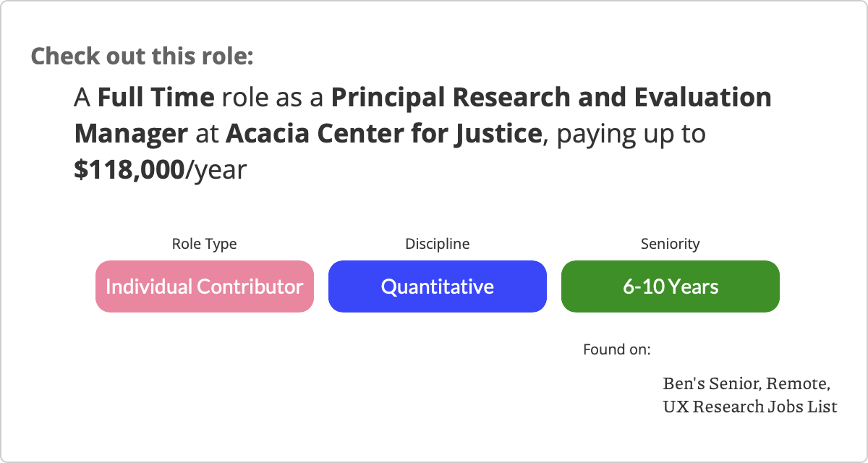The image size is (868, 463).
Task: Click the /year text after the salary
Action: pyautogui.click(x=216, y=171)
